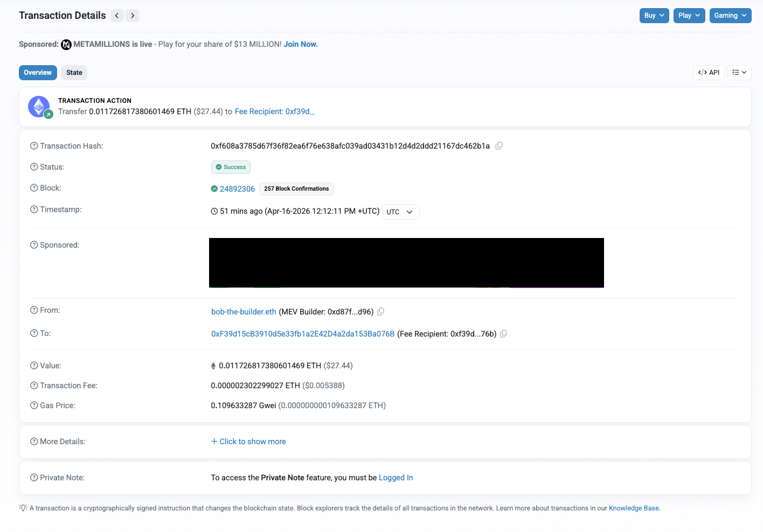Open Fee Recipient: 0xf39d… action link
This screenshot has width=763, height=532.
pos(275,111)
